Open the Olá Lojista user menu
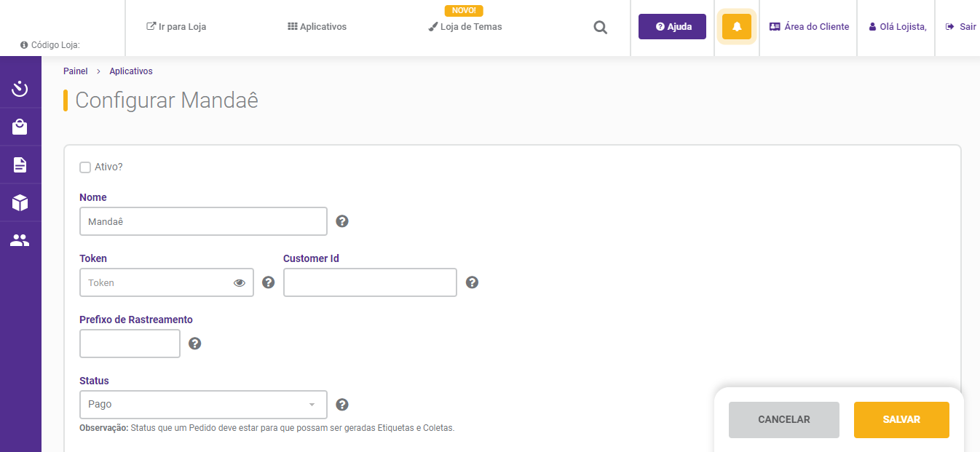Screen dimensions: 980x452 pyautogui.click(x=898, y=27)
